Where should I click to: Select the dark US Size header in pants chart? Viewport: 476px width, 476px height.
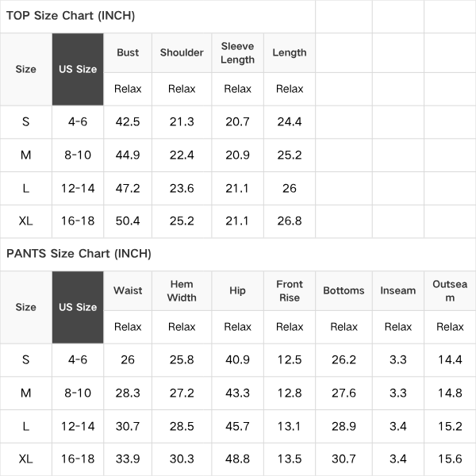click(x=78, y=307)
